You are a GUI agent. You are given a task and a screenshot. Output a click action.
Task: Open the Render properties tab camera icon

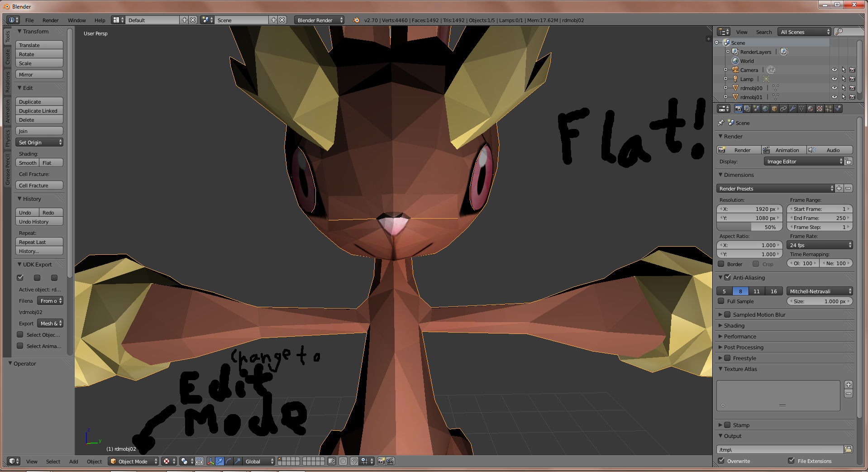[x=739, y=109]
